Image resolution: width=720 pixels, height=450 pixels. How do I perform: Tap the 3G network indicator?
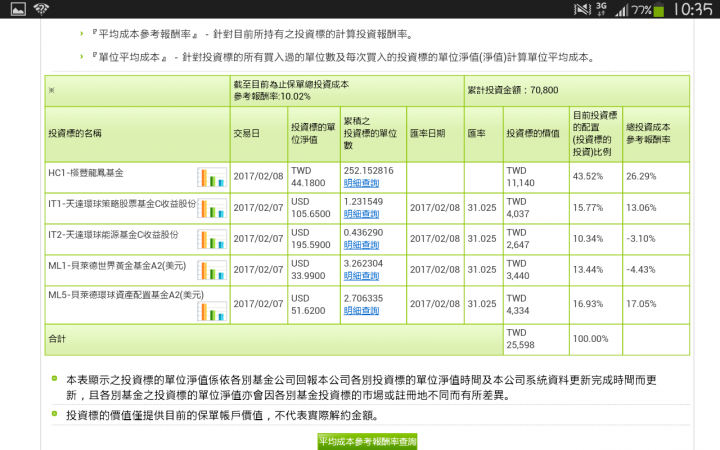601,9
